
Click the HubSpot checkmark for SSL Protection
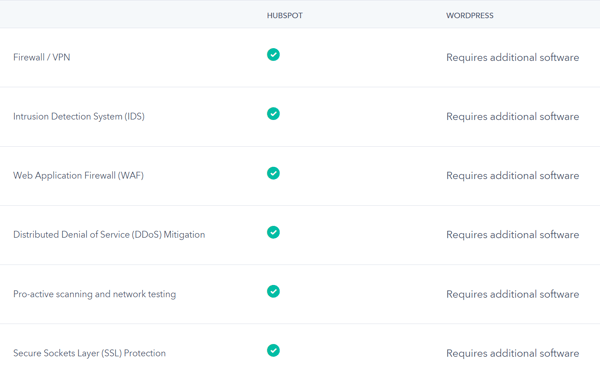273,350
